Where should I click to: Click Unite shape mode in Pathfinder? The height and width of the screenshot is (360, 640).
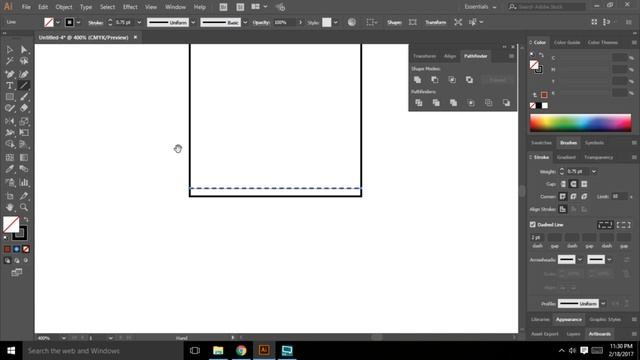click(x=417, y=80)
